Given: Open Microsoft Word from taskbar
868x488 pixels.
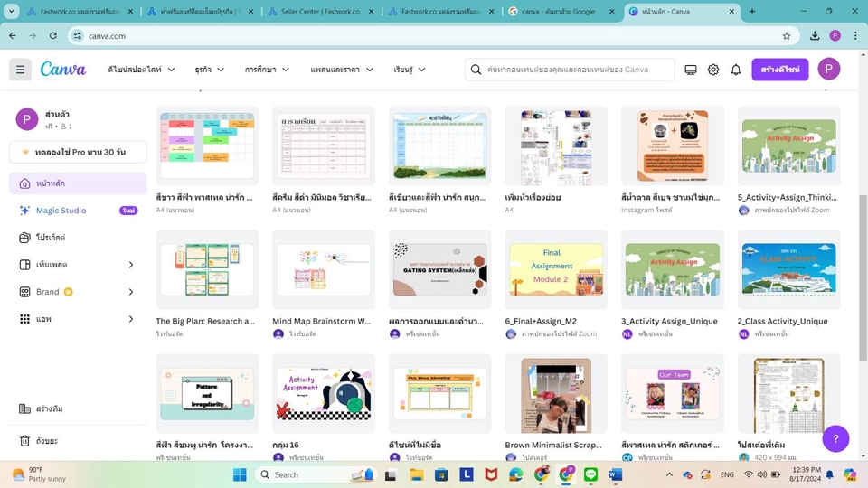Looking at the screenshot, I should pos(616,474).
